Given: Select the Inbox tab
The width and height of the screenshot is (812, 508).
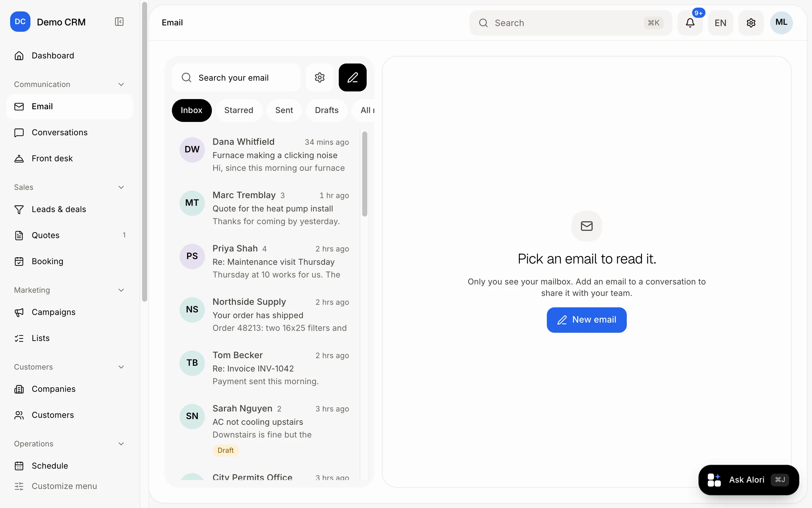Looking at the screenshot, I should tap(192, 110).
